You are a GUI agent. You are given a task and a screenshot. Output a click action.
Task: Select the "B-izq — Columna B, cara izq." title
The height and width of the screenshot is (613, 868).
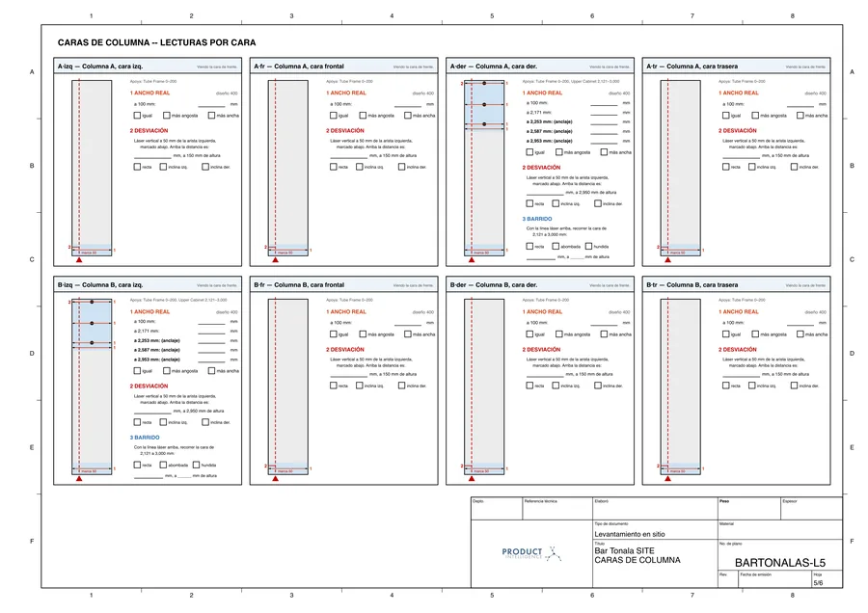pyautogui.click(x=100, y=285)
